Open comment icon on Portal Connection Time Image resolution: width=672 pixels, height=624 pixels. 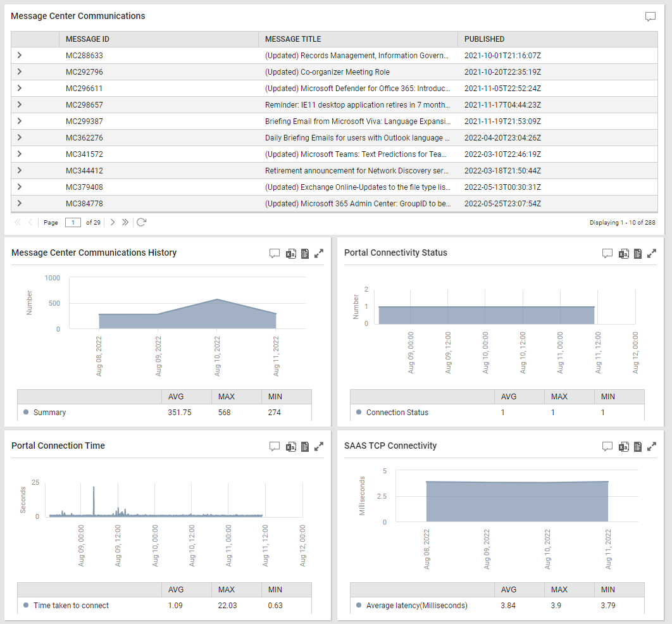tap(274, 447)
